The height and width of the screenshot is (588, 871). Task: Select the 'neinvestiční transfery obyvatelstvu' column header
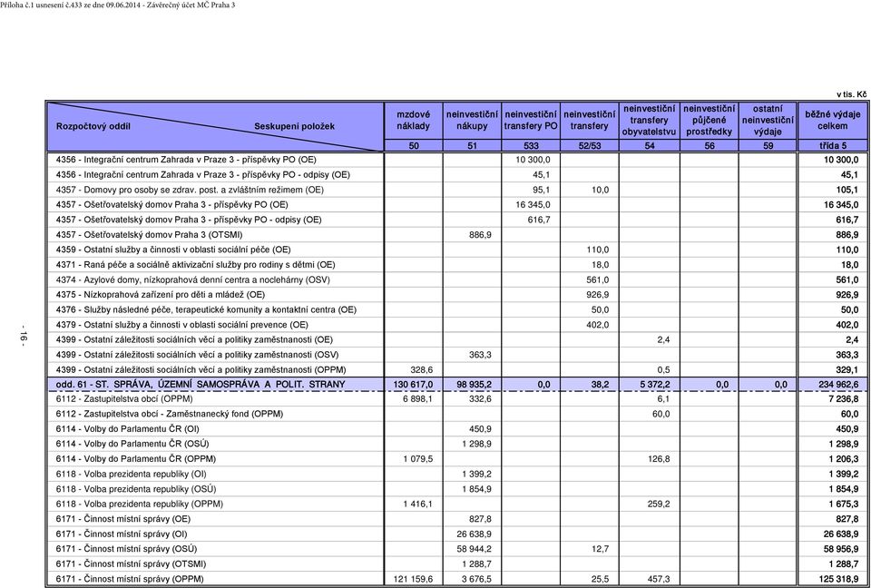649,121
